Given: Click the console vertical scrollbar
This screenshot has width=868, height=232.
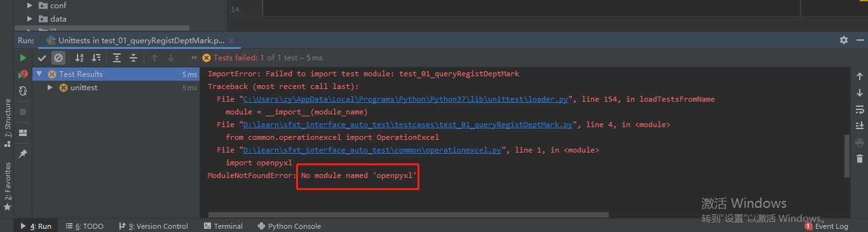Looking at the screenshot, I should click(x=846, y=156).
